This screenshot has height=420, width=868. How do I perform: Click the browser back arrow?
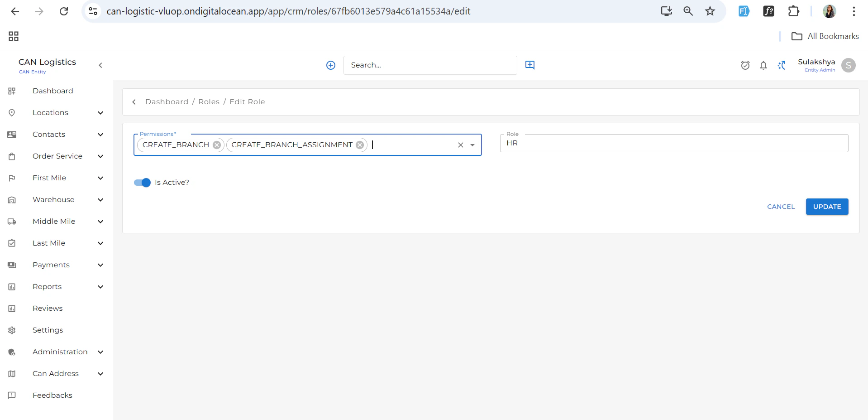tap(15, 11)
